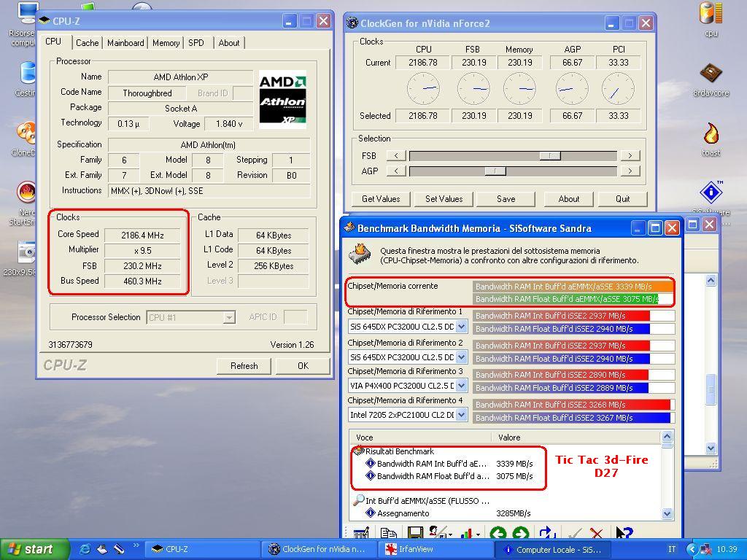The height and width of the screenshot is (560, 747).
Task: Click the back arrow icon in Sandra toolbar
Action: pyautogui.click(x=498, y=534)
